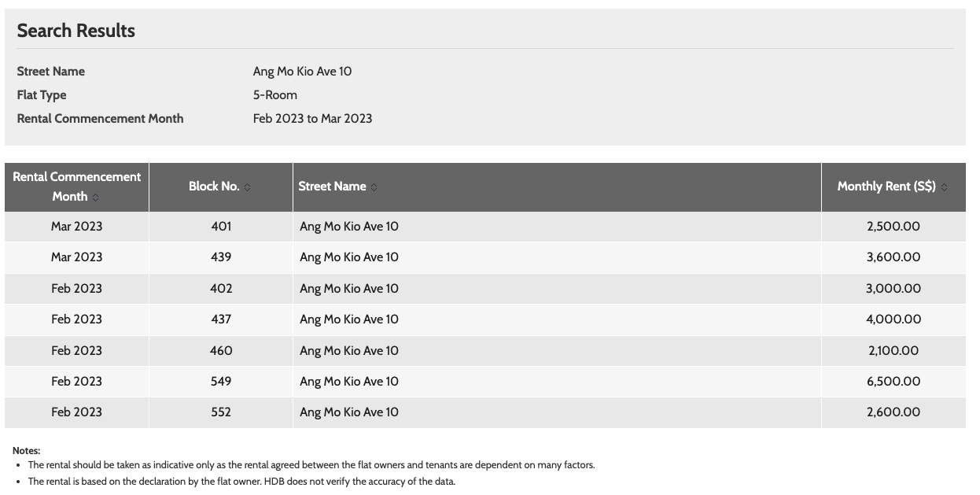Screen dimensions: 980x495
Task: Click the 6,500.00 rent cell
Action: tap(893, 382)
